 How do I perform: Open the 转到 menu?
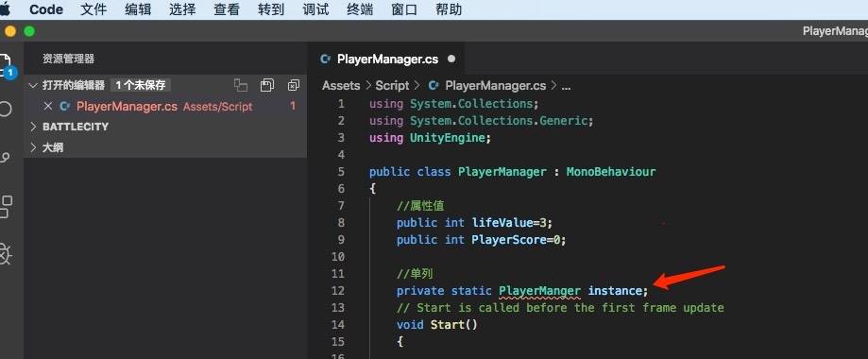click(x=271, y=9)
